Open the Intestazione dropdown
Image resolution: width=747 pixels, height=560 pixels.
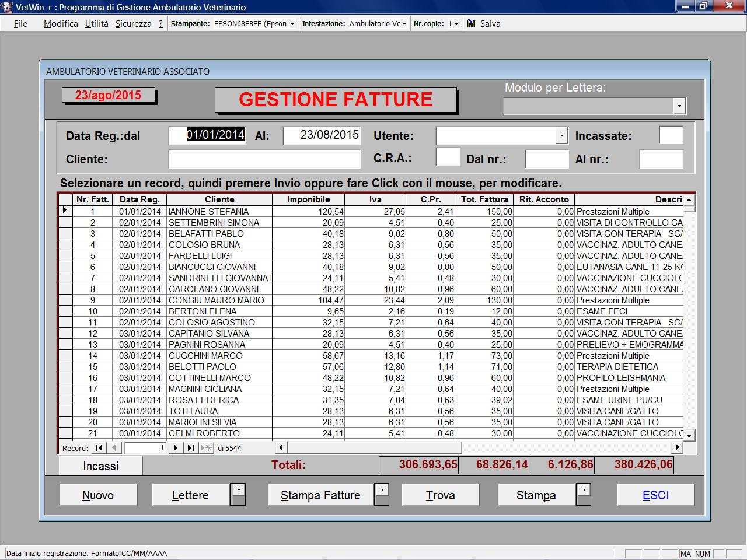point(404,24)
